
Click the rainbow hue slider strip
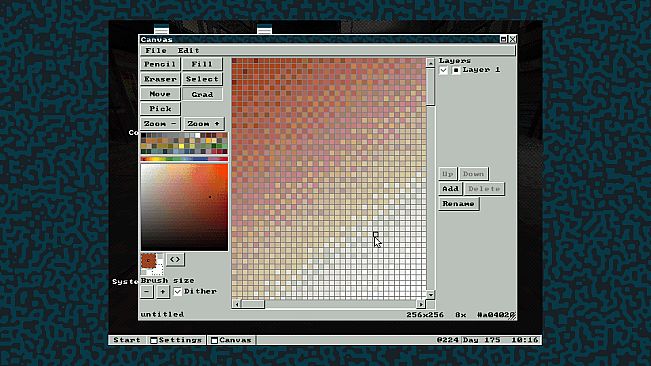click(184, 159)
